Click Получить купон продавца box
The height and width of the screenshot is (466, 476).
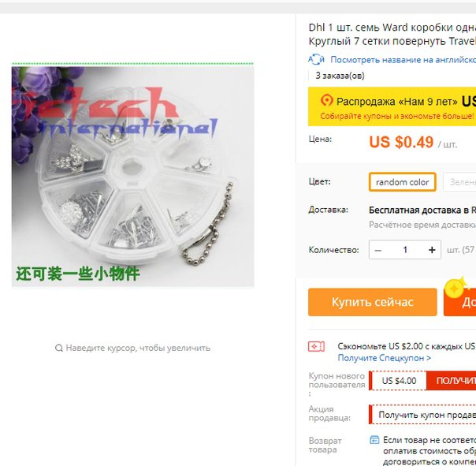click(422, 415)
